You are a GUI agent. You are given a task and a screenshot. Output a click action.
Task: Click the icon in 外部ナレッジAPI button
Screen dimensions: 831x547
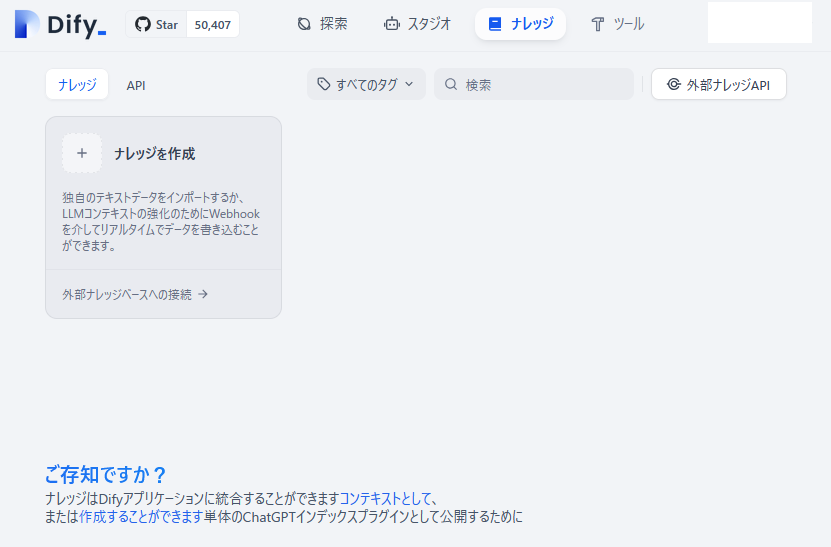coord(674,84)
